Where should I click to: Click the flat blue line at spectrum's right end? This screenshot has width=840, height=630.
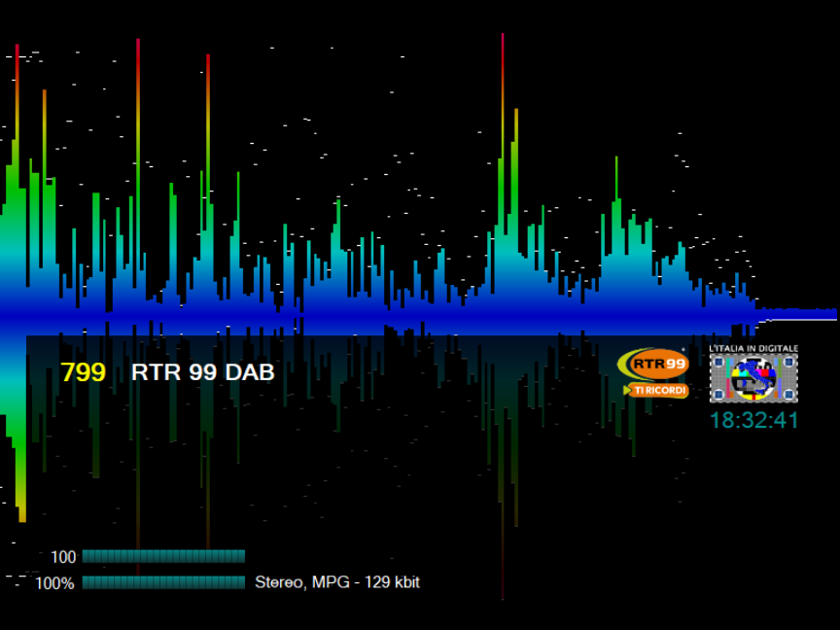[797, 314]
